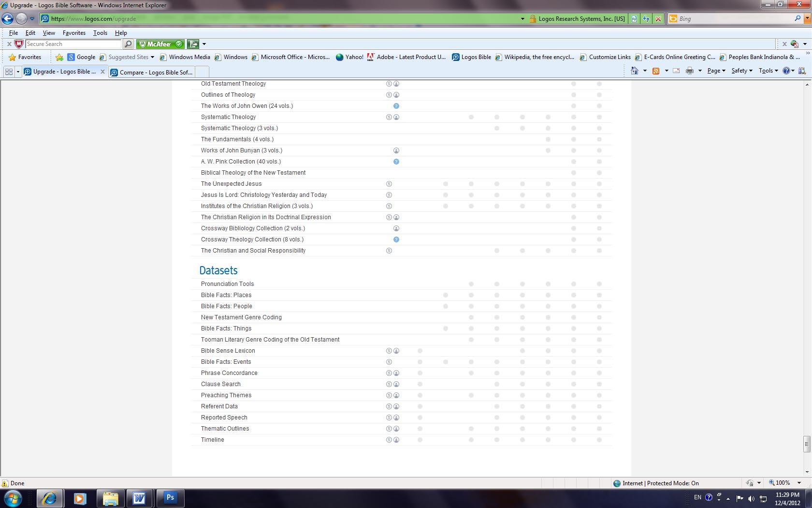Screen dimensions: 812x508
Task: Click Add to Favorites Bar star icon
Action: (x=59, y=57)
